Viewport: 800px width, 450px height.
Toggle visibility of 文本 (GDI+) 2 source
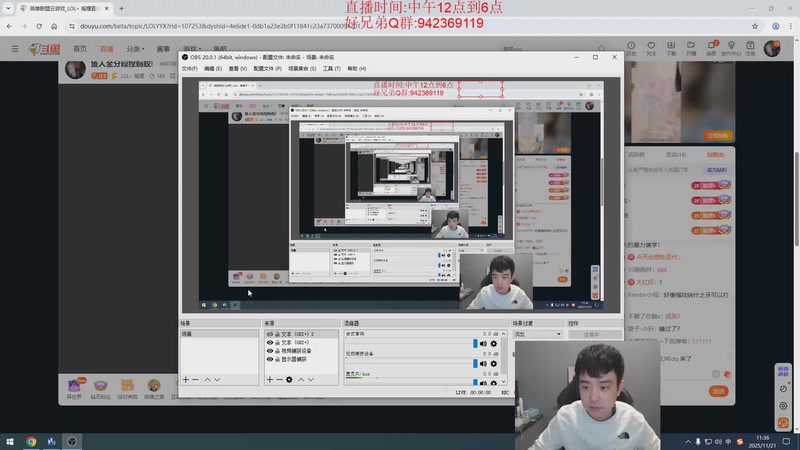tap(270, 334)
